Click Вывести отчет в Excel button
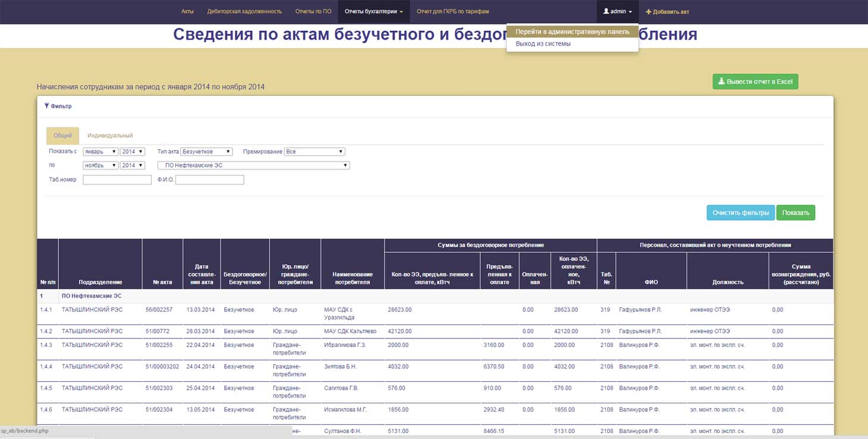This screenshot has height=439, width=868. [x=755, y=81]
